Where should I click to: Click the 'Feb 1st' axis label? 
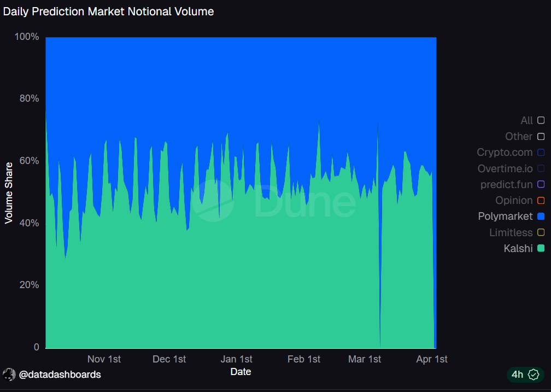(x=304, y=359)
